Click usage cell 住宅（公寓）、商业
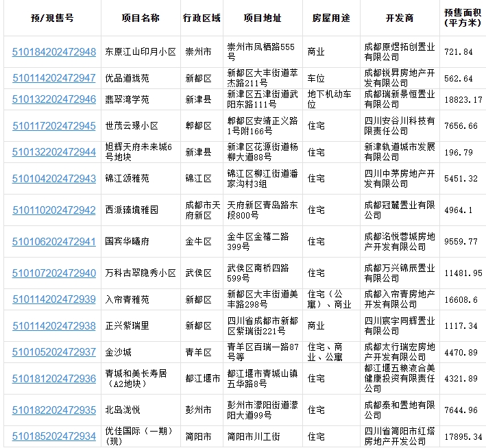 point(329,299)
